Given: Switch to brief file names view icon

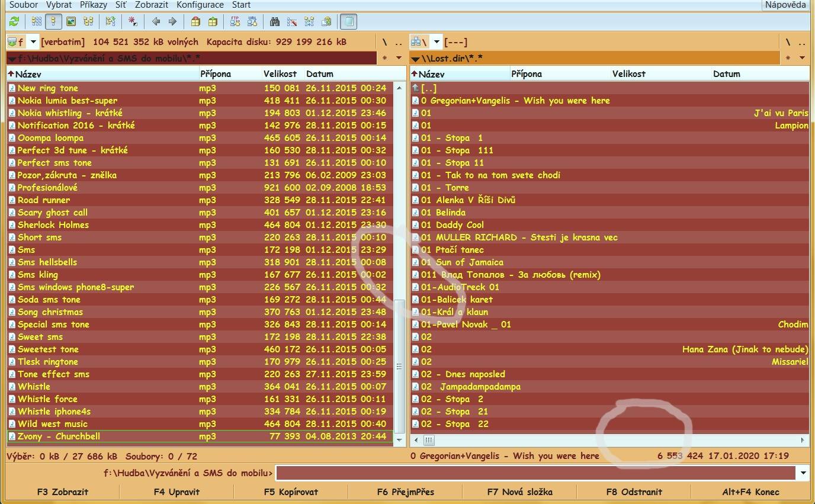Looking at the screenshot, I should click(x=37, y=22).
